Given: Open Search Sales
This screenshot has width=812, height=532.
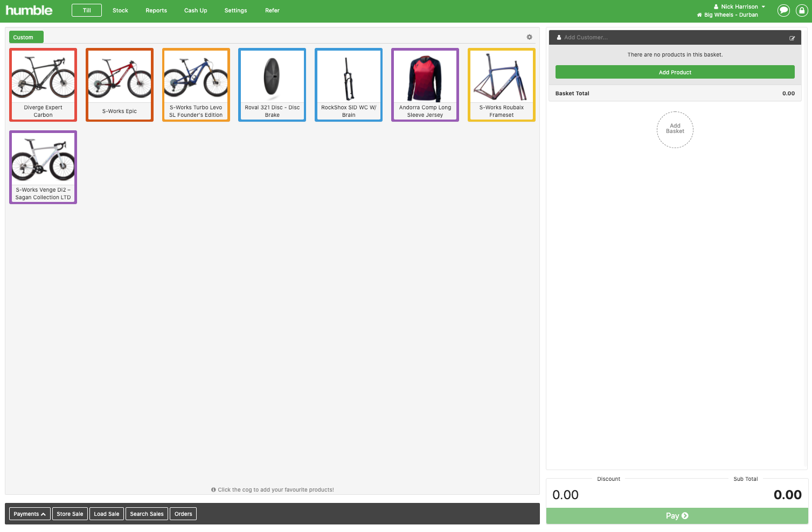Looking at the screenshot, I should click(147, 514).
